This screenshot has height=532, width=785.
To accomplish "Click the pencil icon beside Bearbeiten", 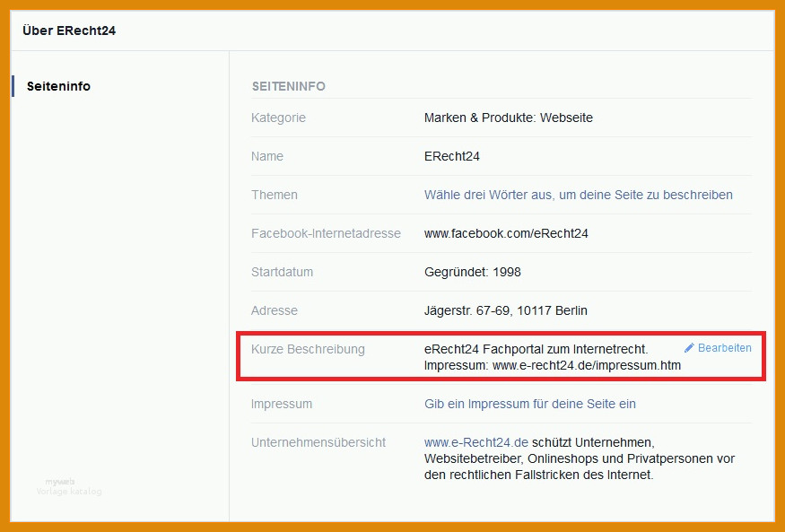I will tap(690, 348).
